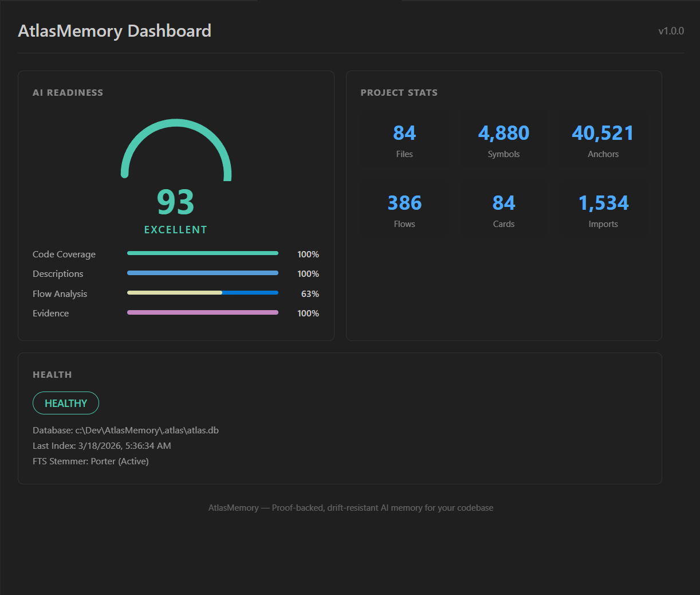Toggle the HEALTHY status pill
Image resolution: width=700 pixels, height=595 pixels.
65,403
